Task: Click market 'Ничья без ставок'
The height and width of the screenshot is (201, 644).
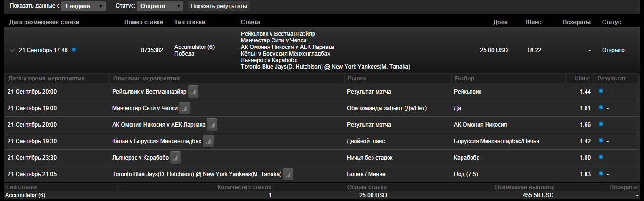Action: 370,158
